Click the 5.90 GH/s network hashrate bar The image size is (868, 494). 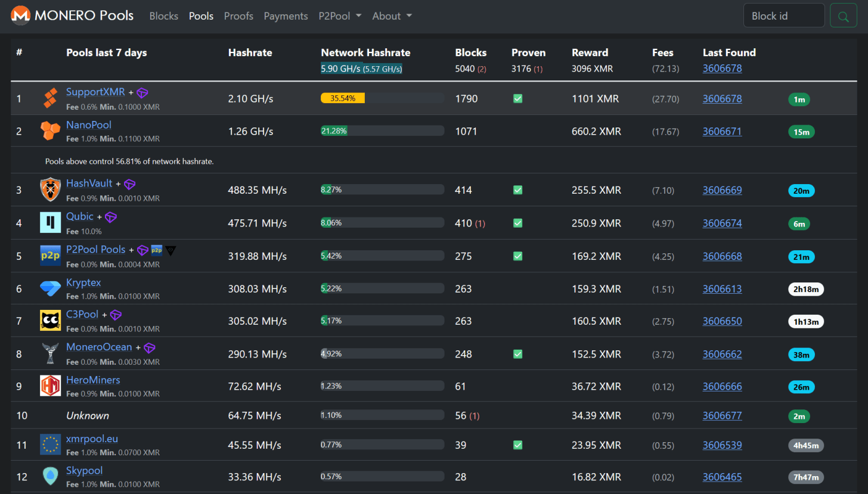361,69
